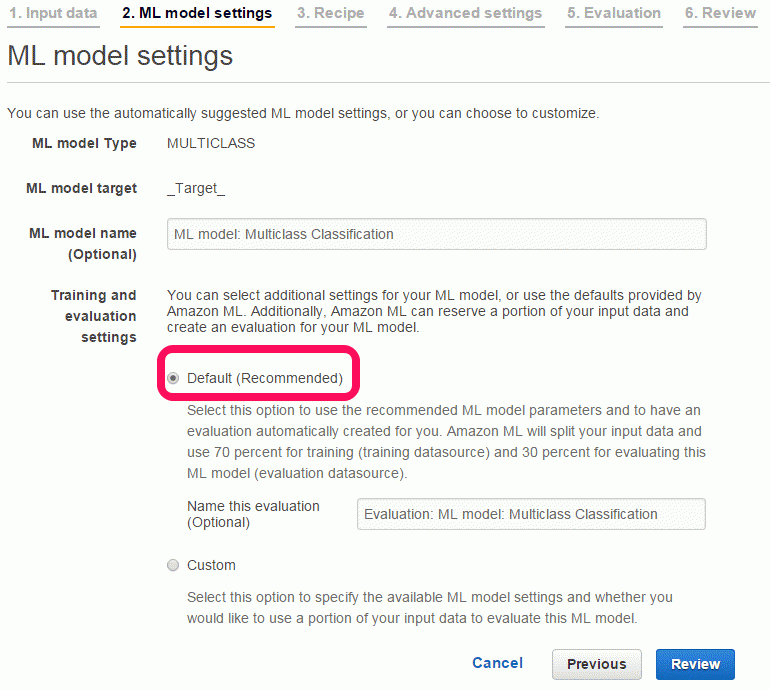Click the ML model name (Optional) label

tap(82, 244)
